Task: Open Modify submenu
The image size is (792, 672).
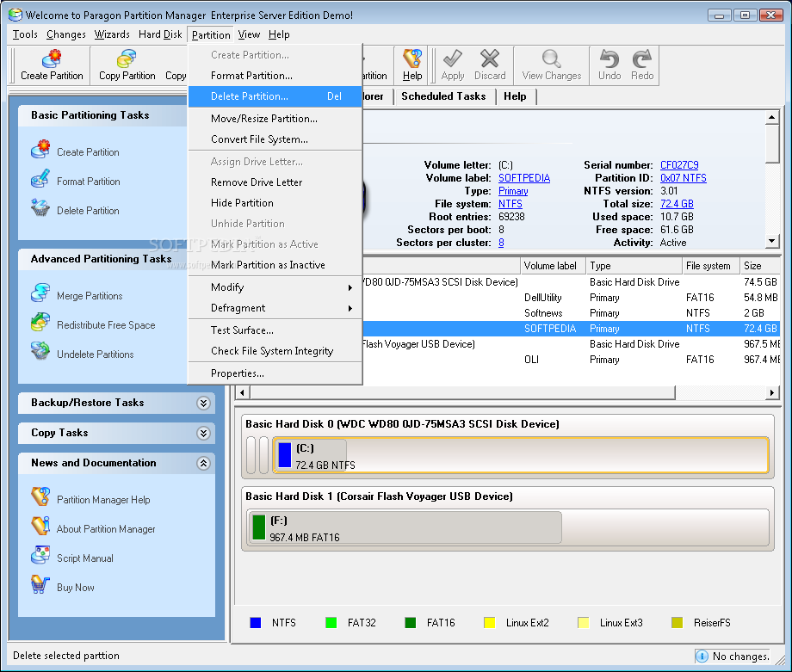Action: pos(275,287)
